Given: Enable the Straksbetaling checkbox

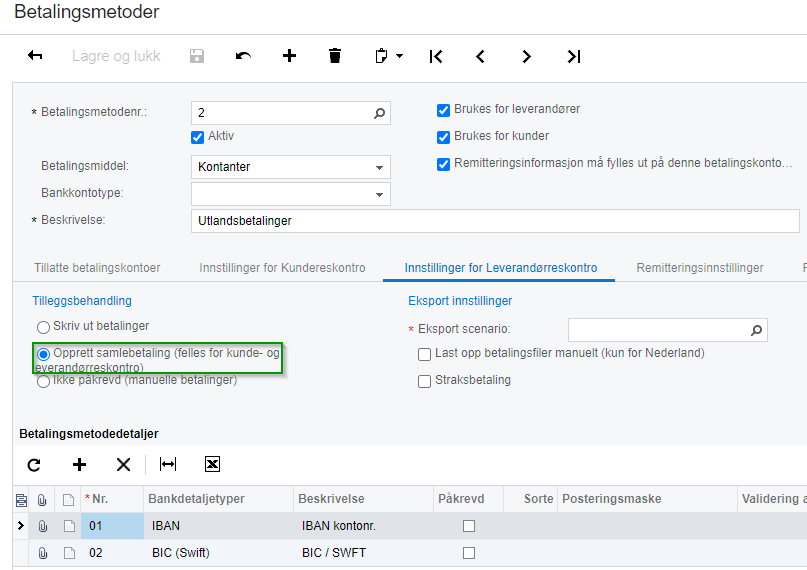Looking at the screenshot, I should coord(424,381).
